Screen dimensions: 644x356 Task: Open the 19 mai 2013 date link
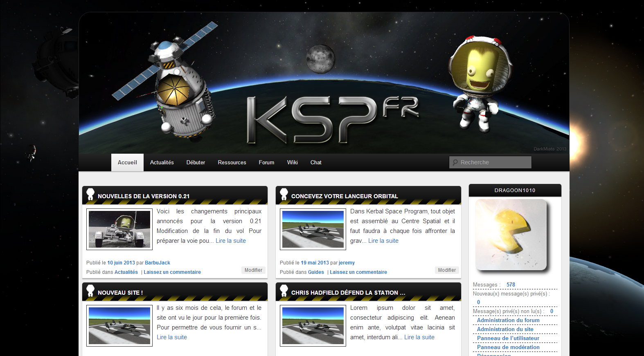(315, 263)
